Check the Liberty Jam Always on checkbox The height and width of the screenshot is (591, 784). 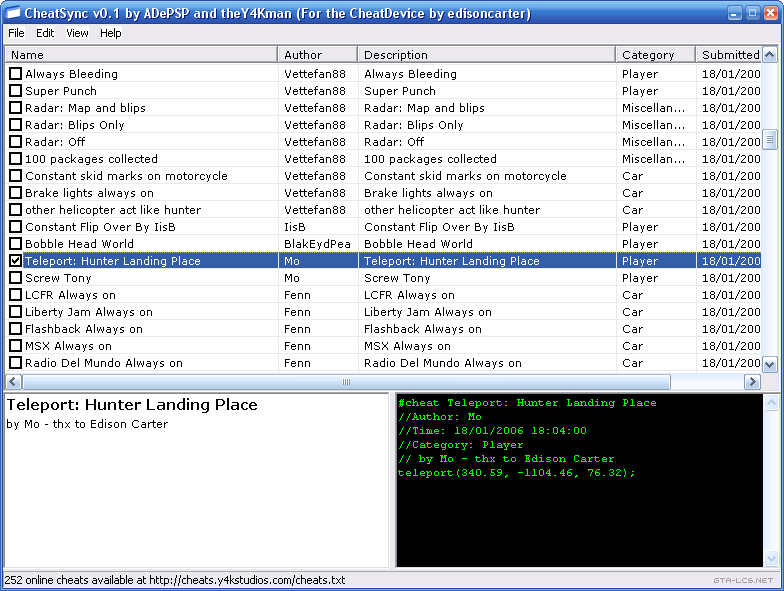click(x=16, y=312)
